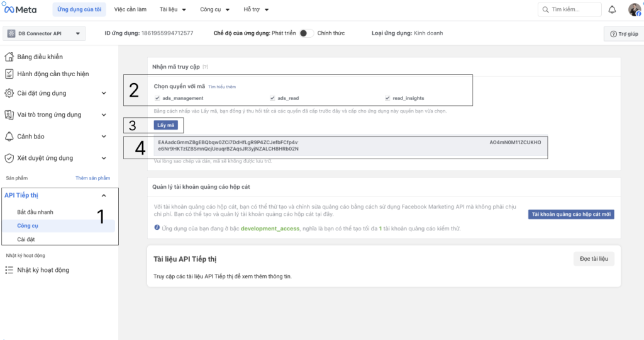Screen dimensions: 644x340
Task: Expand Cài đặt ứng dụng section
Action: tap(104, 93)
